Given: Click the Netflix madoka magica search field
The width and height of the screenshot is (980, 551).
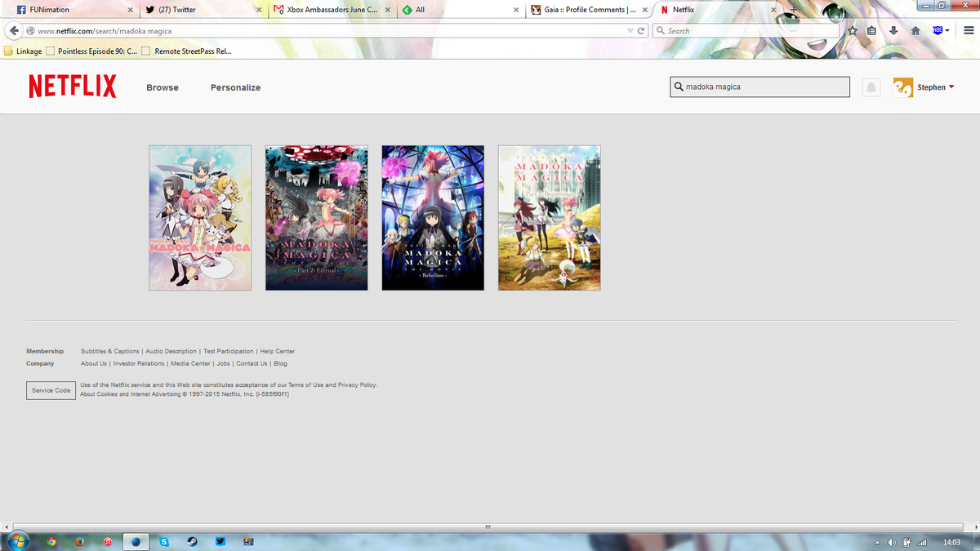Looking at the screenshot, I should [760, 87].
